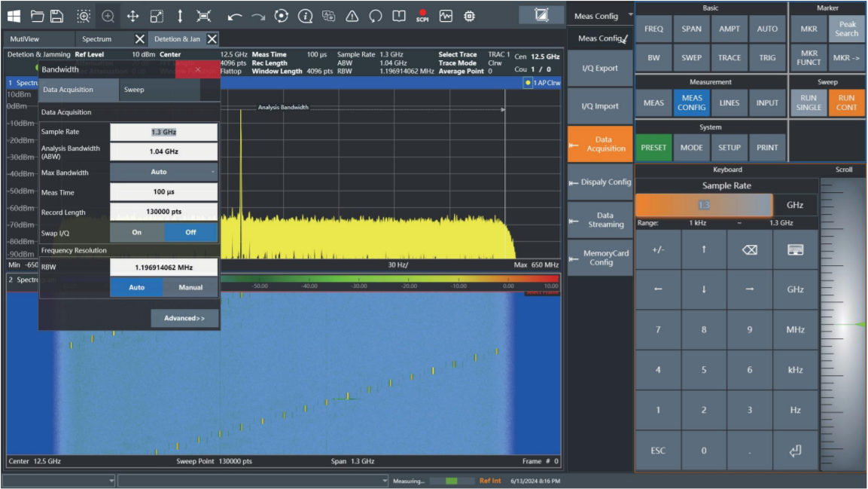
Task: Select the zoom-to-region icon with dashed border
Action: [x=84, y=16]
